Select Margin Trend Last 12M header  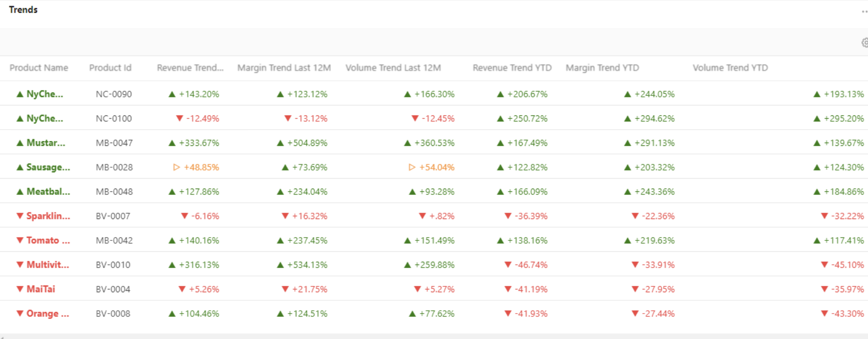point(284,68)
